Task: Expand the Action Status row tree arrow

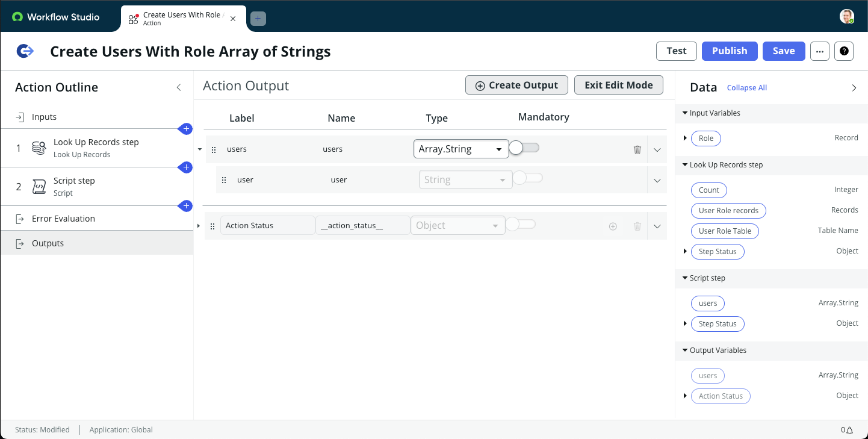Action: coord(199,226)
